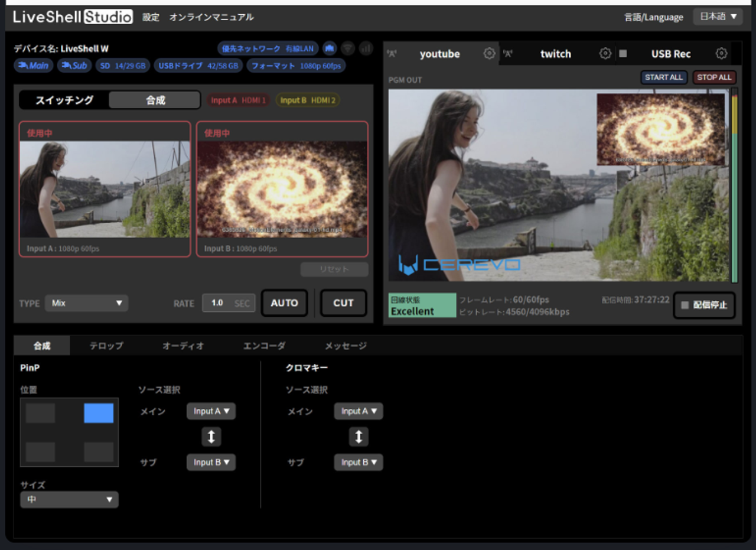The width and height of the screenshot is (756, 550).
Task: Click the mobile signal bars icon
Action: click(x=366, y=48)
